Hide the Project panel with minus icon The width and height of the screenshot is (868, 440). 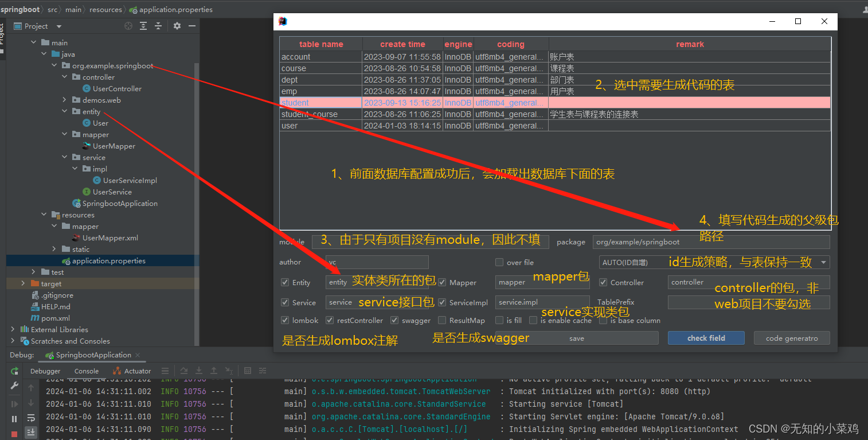click(192, 26)
